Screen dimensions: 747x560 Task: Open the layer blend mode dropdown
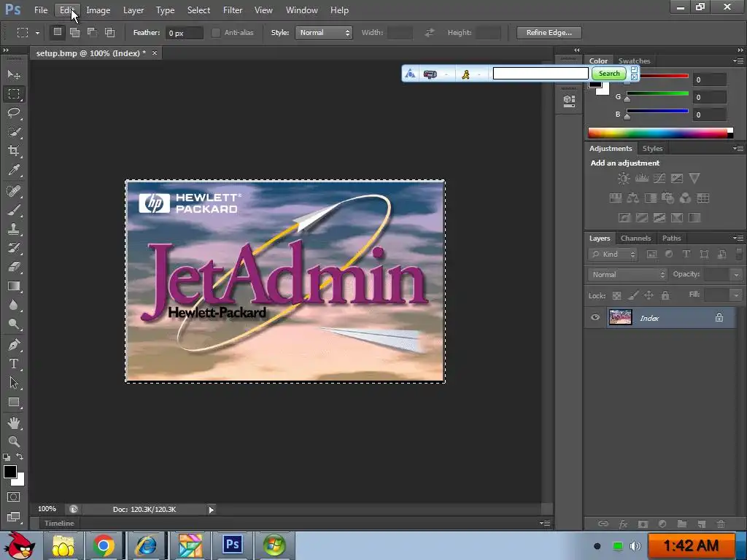(627, 275)
